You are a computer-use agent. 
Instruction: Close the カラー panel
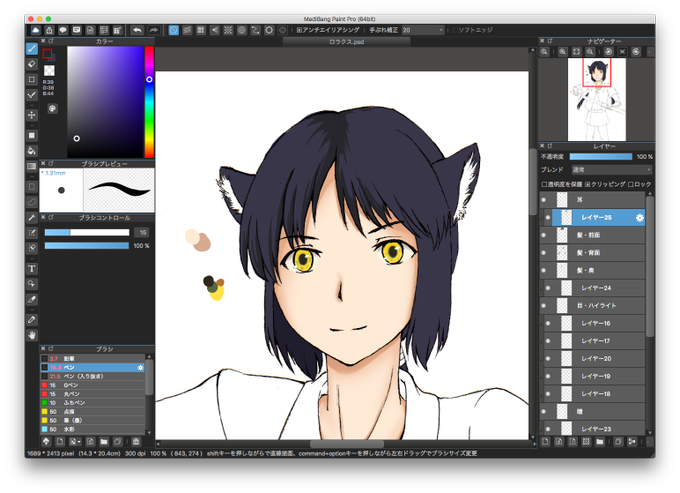tap(43, 41)
